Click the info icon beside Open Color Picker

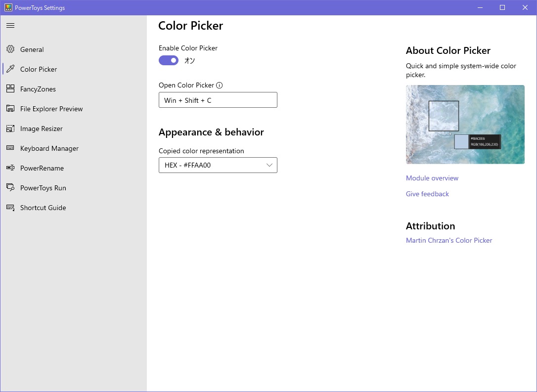pos(220,85)
